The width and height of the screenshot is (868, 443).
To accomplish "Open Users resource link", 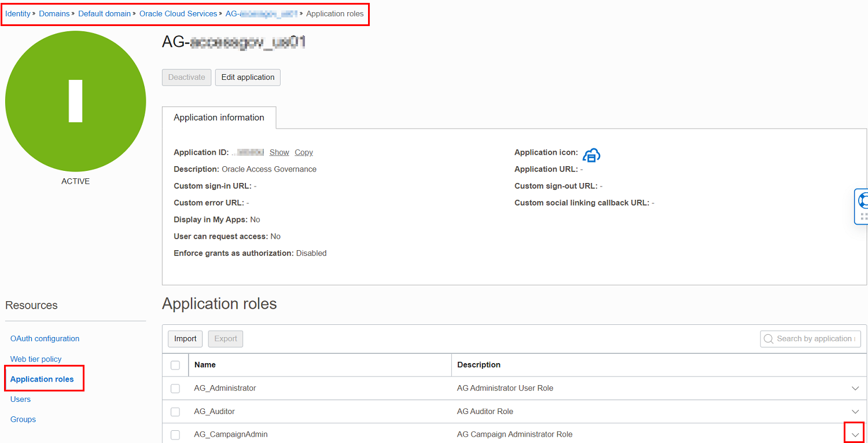I will coord(20,399).
